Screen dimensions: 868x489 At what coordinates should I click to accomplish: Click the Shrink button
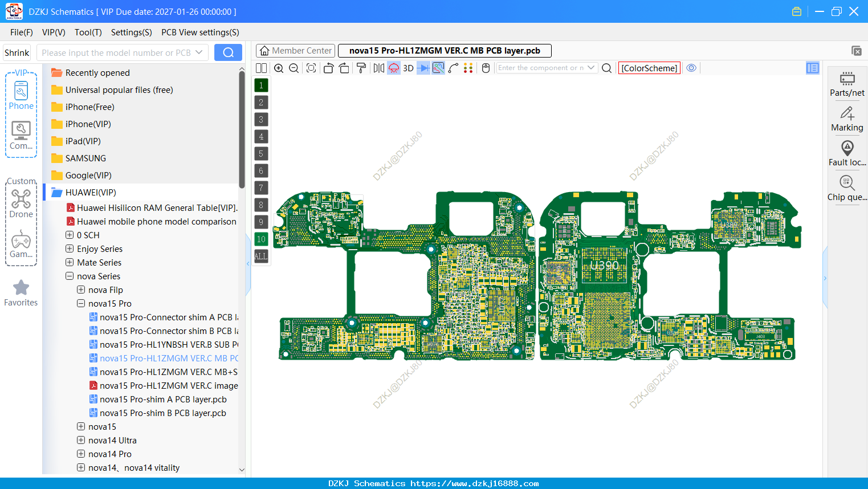[17, 52]
